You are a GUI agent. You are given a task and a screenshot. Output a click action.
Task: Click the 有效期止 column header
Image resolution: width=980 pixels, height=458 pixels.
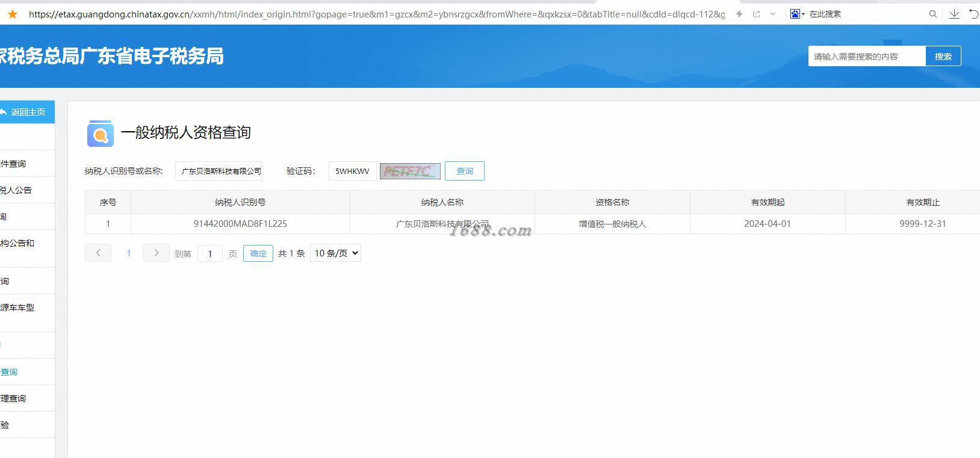(923, 202)
